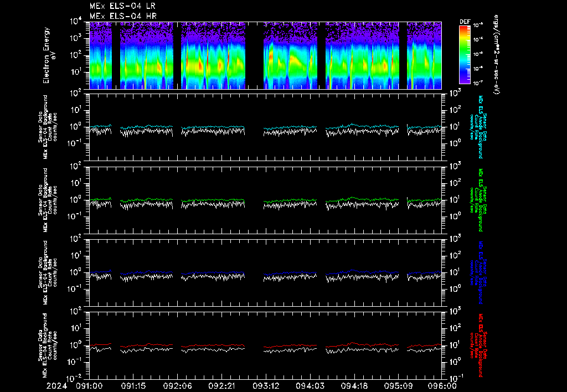
Task: Select the '094:18' time tick label
Action: 354,386
